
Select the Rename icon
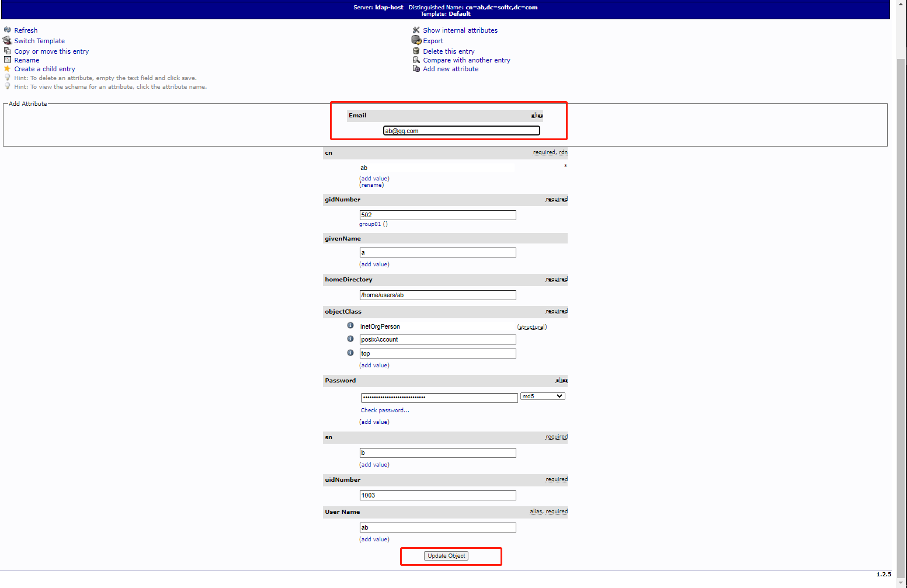point(7,60)
